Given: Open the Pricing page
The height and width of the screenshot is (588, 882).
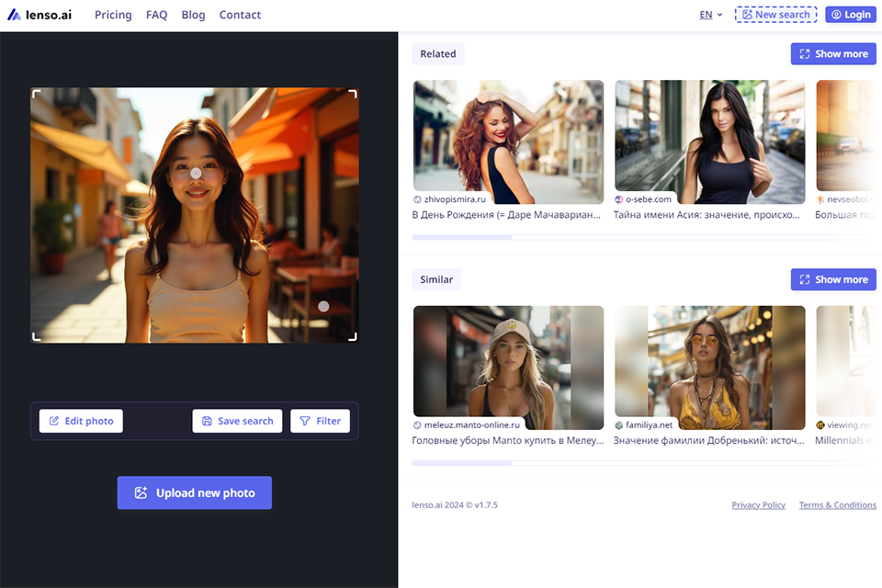Looking at the screenshot, I should 113,15.
